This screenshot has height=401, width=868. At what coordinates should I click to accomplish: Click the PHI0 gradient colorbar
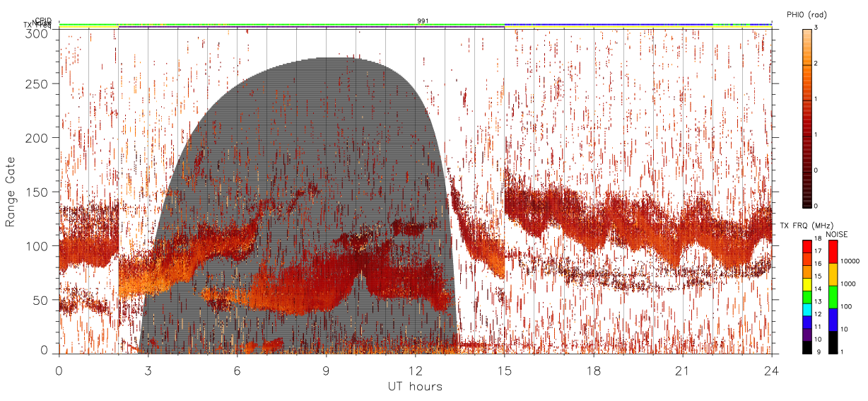pos(807,118)
